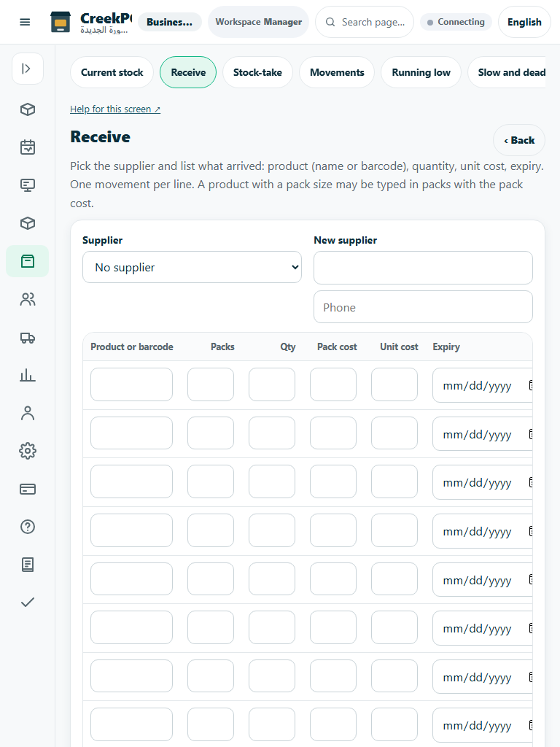Open the receipt document sidebar icon
560x747 pixels.
click(28, 565)
